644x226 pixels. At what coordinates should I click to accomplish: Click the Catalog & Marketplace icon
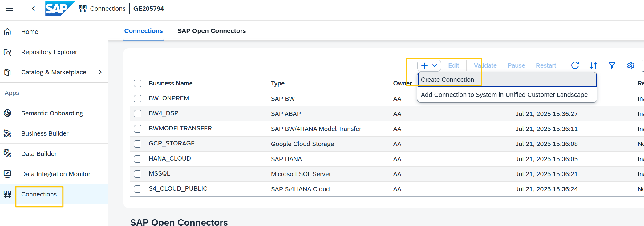tap(7, 72)
